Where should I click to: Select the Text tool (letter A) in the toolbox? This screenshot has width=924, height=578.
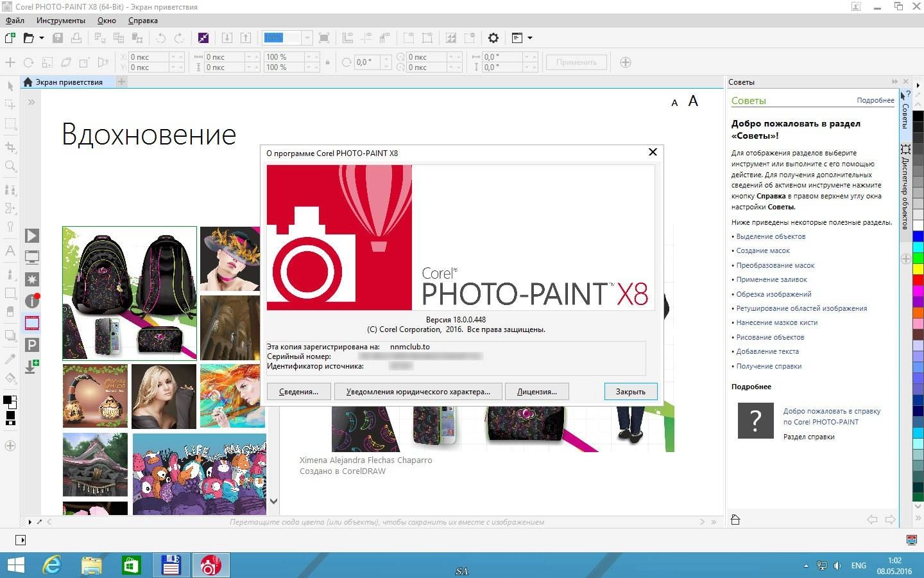[10, 251]
